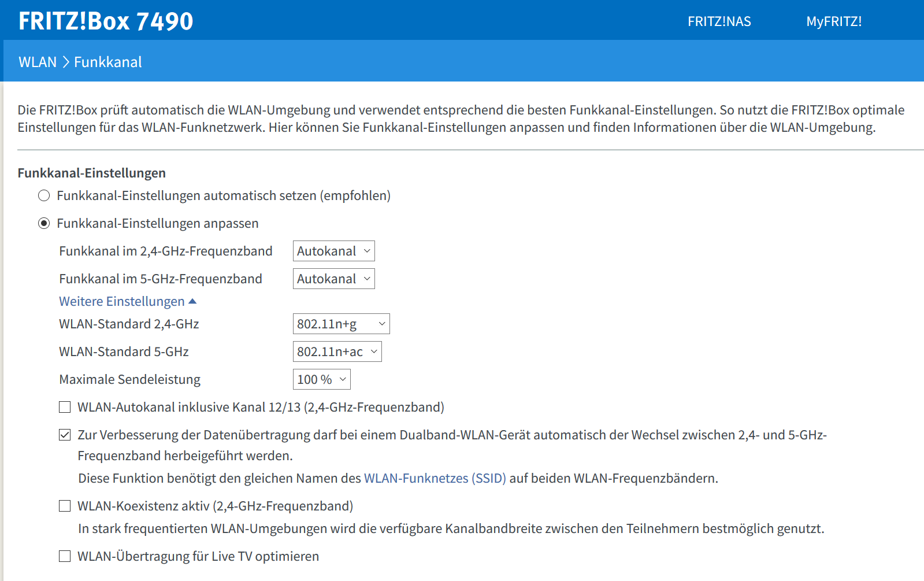Click label WLAN-Koexistenz aktiv (2,4-GHz-Frequenzband)
The image size is (924, 581).
coord(216,506)
